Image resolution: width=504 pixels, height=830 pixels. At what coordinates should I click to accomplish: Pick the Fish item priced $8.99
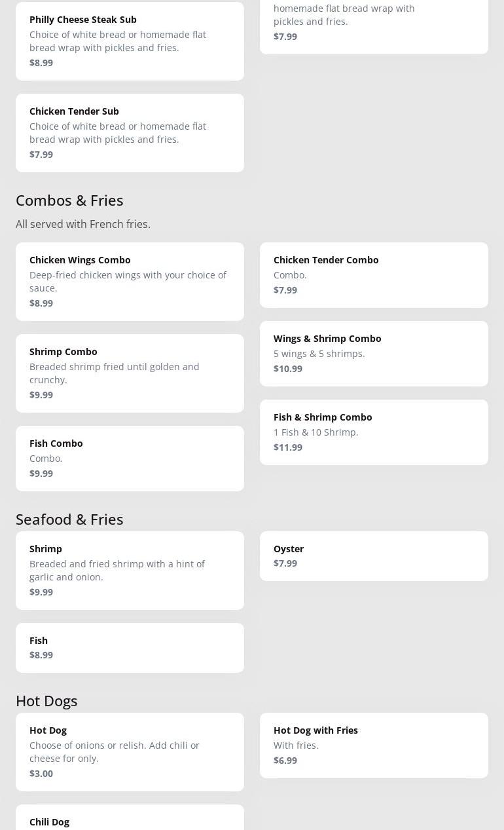click(130, 648)
